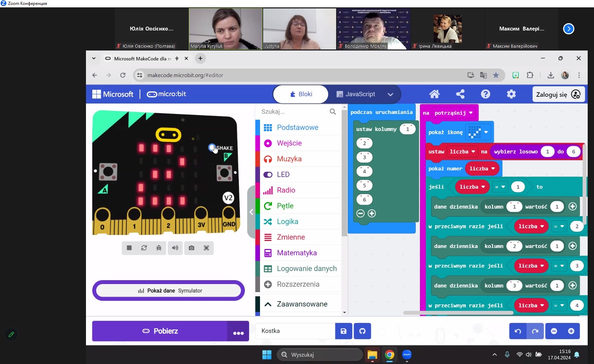Mute the simulator sound
This screenshot has width=594, height=364.
[175, 248]
